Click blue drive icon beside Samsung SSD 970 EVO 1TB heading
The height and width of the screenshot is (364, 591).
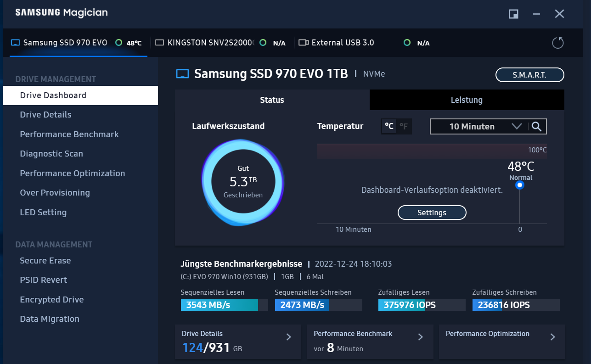tap(183, 74)
